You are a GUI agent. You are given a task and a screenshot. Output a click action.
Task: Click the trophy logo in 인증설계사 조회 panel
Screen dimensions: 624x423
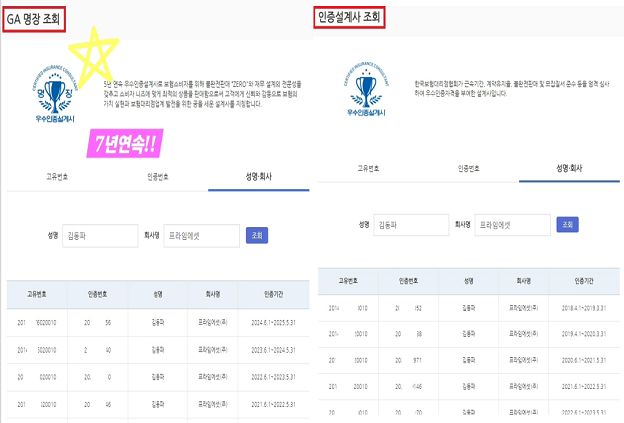click(366, 88)
